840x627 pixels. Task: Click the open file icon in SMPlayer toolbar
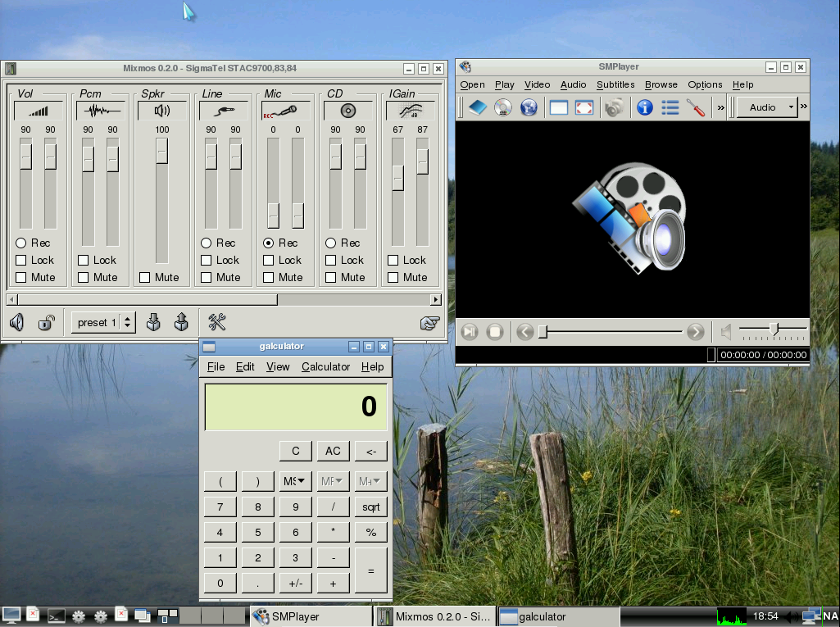tap(477, 107)
